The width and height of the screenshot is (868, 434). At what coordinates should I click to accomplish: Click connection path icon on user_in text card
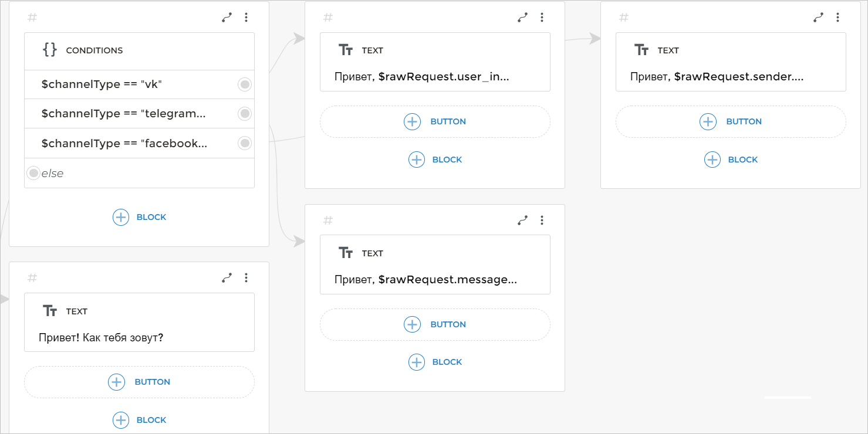coord(523,18)
